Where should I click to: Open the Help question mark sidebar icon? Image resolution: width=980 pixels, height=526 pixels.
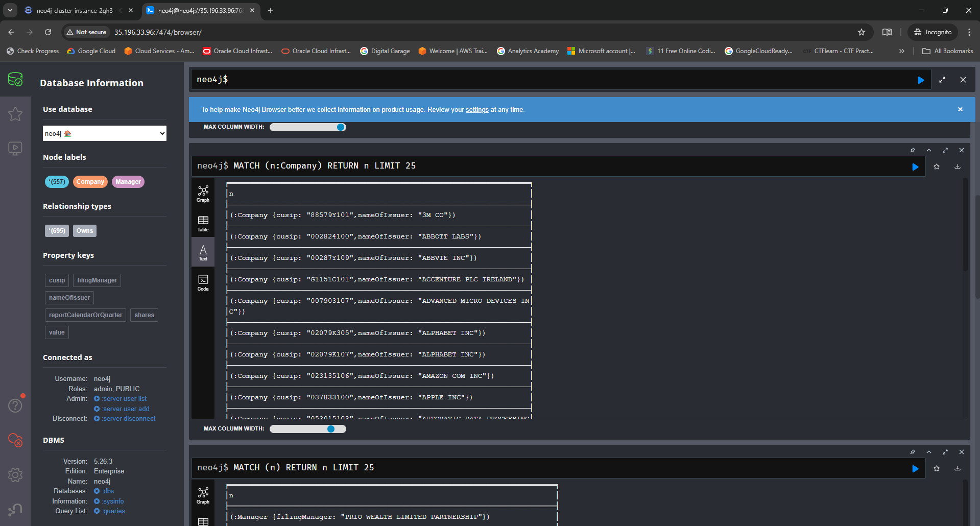click(15, 405)
